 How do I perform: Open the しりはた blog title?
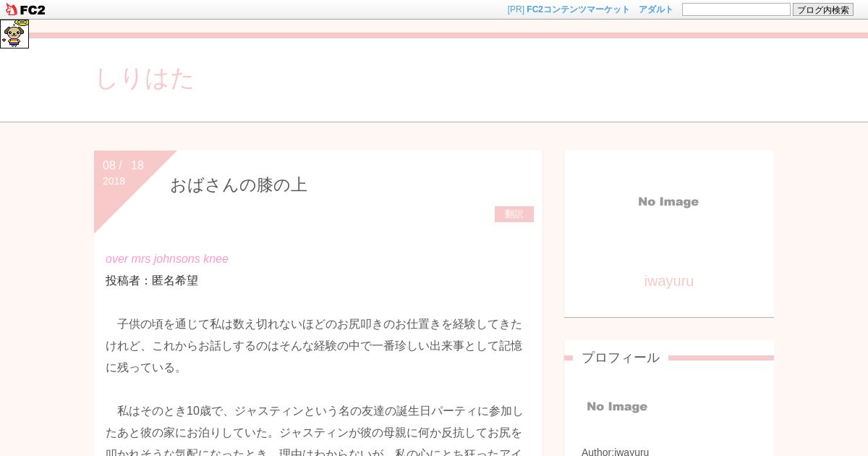(x=145, y=78)
